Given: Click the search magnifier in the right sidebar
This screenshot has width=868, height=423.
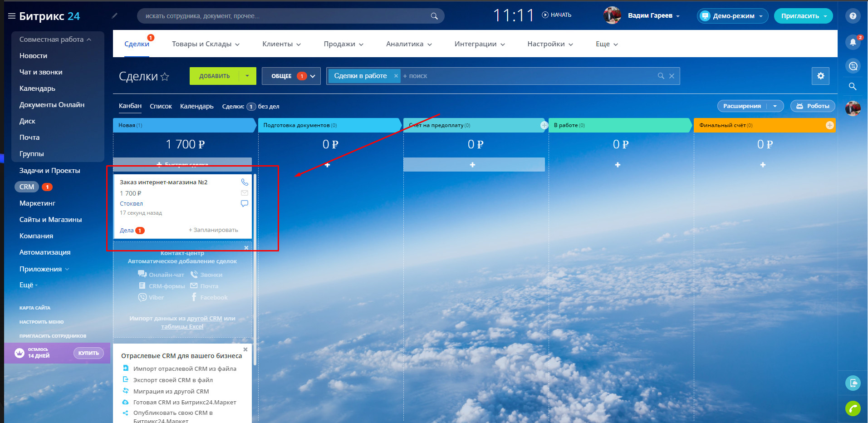Looking at the screenshot, I should (853, 86).
